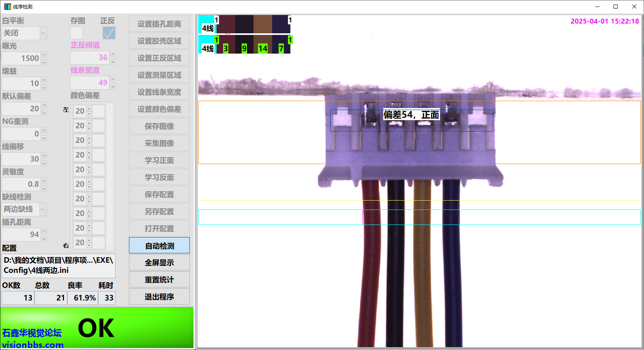Screen dimensions: 644x350
Task: Enable the 存图 checkbox
Action: coord(77,33)
